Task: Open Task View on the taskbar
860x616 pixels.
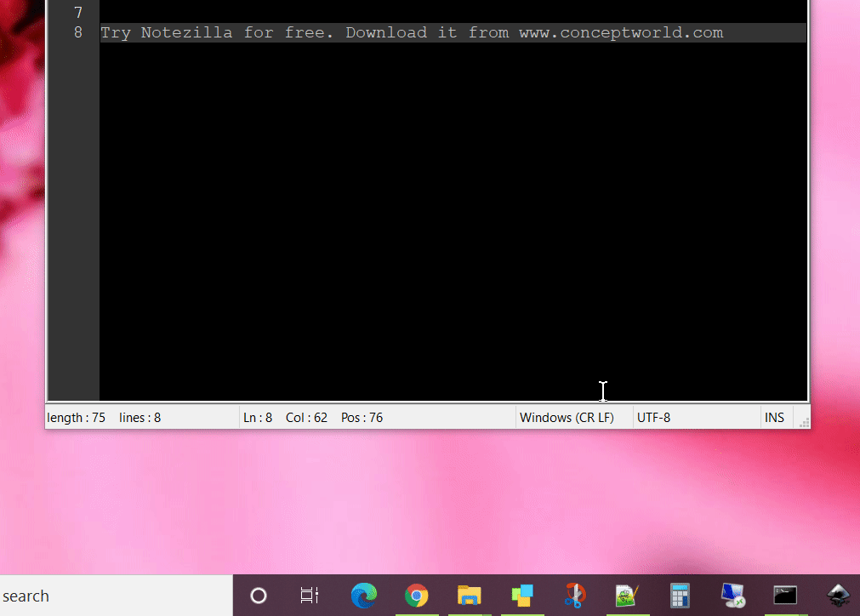Action: tap(310, 596)
